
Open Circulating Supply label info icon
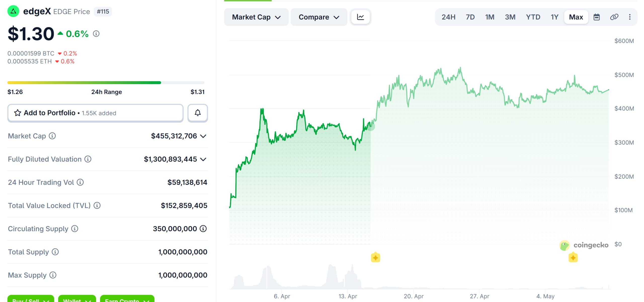click(75, 229)
